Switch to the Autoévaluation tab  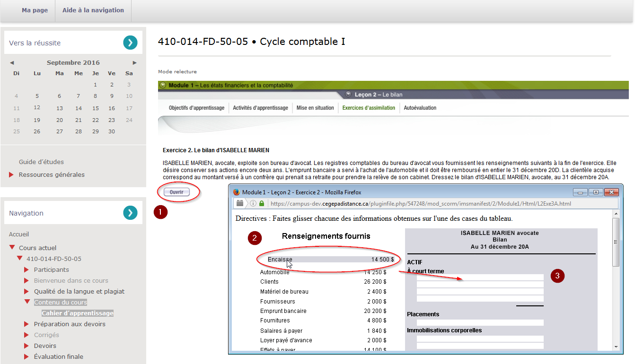(420, 108)
